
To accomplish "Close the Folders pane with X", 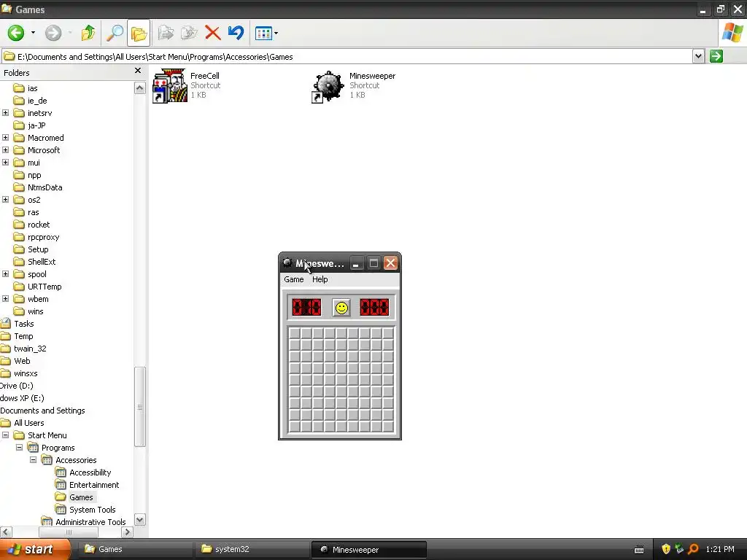I will 138,71.
